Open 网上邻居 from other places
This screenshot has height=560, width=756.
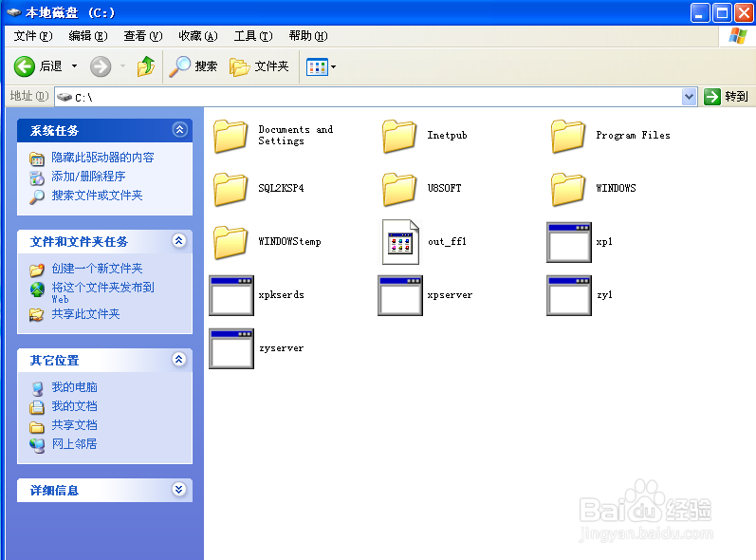coord(74,444)
